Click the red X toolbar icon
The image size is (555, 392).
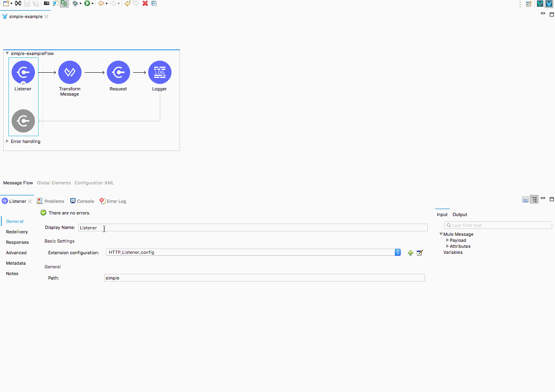click(145, 4)
